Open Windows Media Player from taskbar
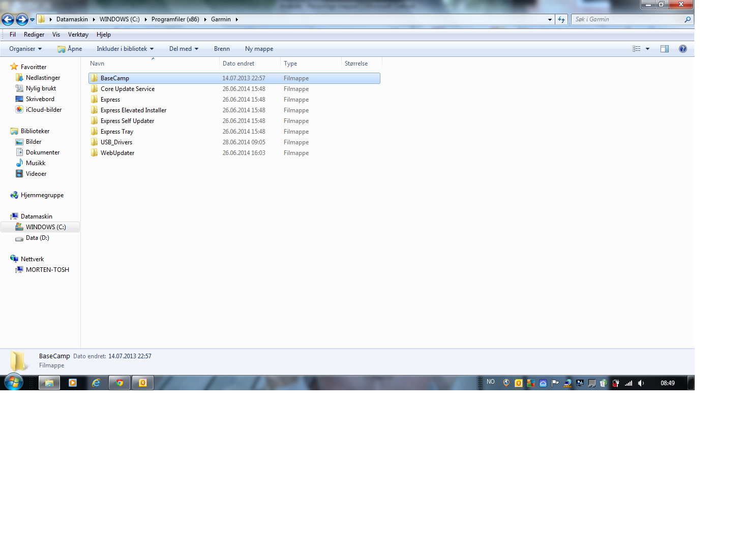The height and width of the screenshot is (560, 747). click(x=73, y=383)
